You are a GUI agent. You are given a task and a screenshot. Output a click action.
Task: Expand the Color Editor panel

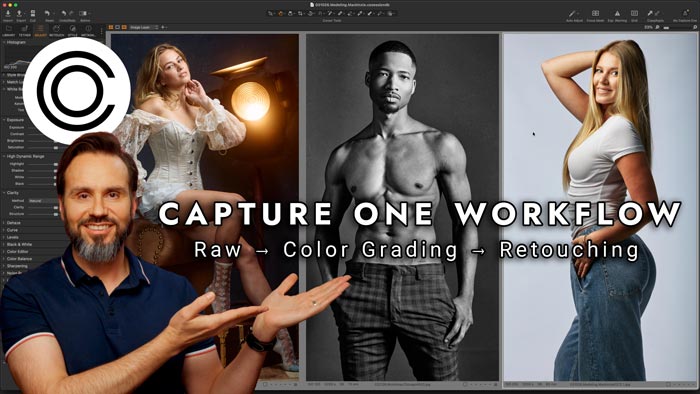(4, 251)
